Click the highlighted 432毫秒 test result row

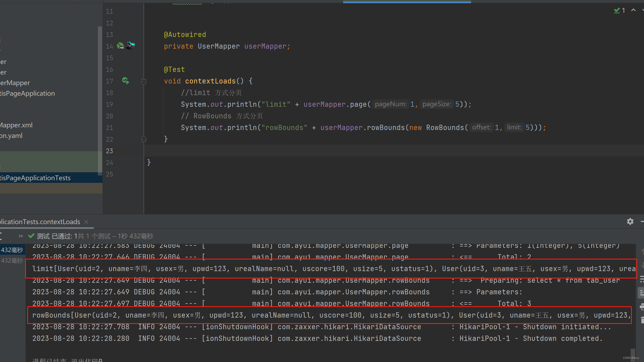point(12,250)
